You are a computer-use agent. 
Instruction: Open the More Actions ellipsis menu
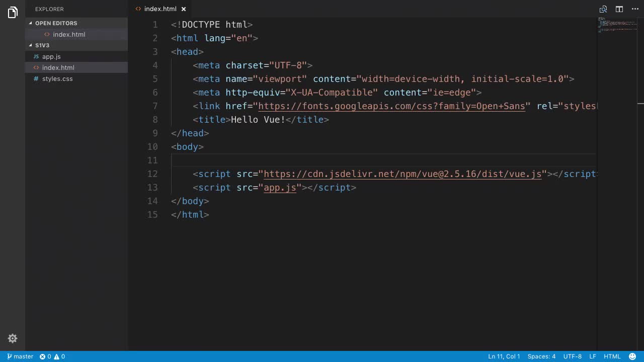tap(635, 9)
